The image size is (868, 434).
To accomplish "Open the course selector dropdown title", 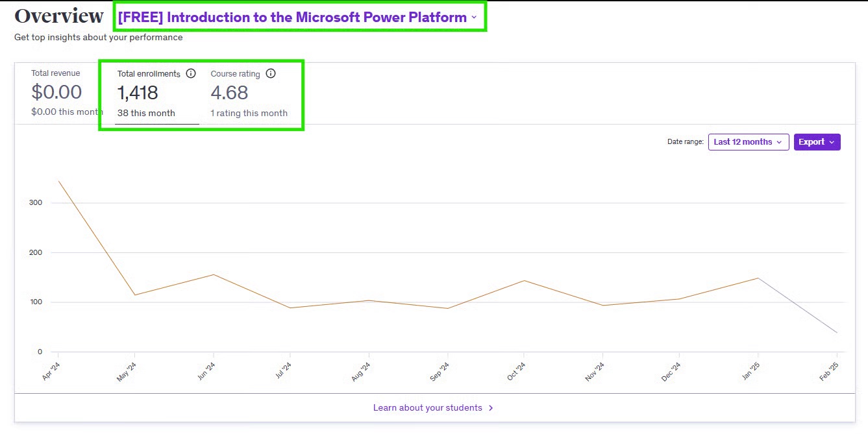I will click(292, 18).
